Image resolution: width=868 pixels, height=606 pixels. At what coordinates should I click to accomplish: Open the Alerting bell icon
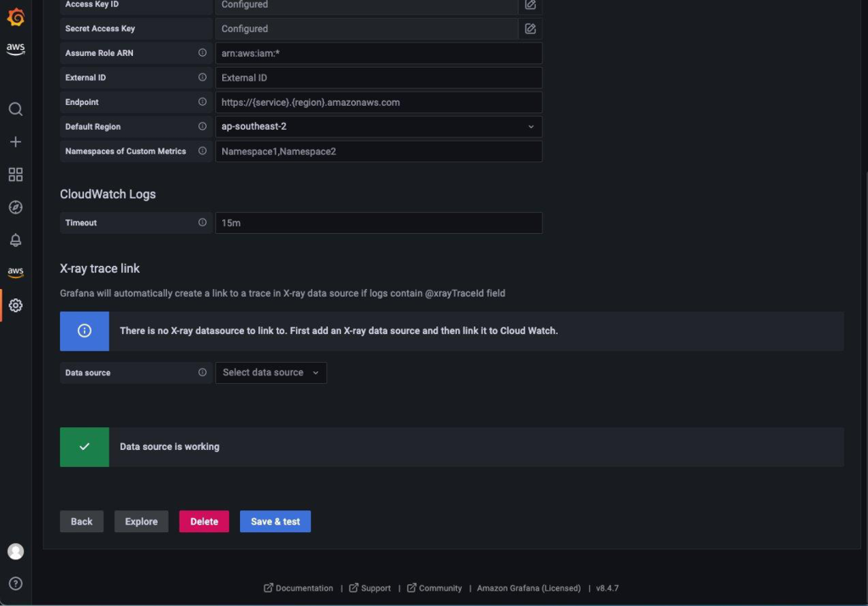(15, 239)
